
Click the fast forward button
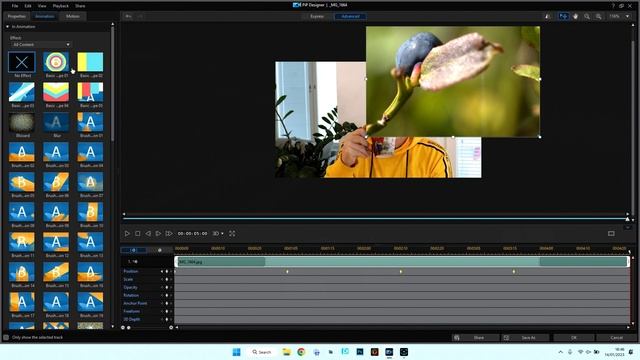pos(169,233)
